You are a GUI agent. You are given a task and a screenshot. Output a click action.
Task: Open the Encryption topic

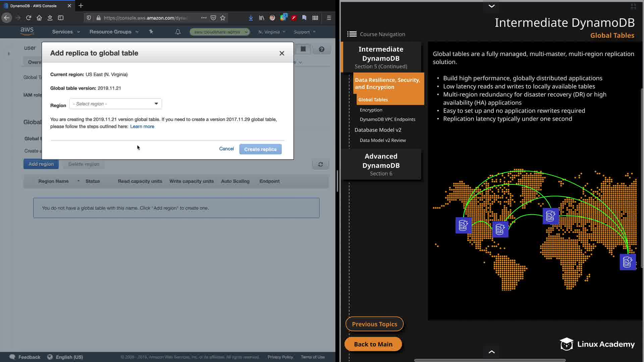pos(371,110)
